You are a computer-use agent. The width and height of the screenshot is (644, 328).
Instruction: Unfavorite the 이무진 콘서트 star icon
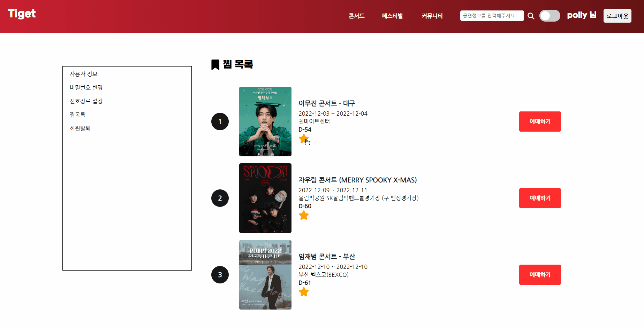click(304, 139)
